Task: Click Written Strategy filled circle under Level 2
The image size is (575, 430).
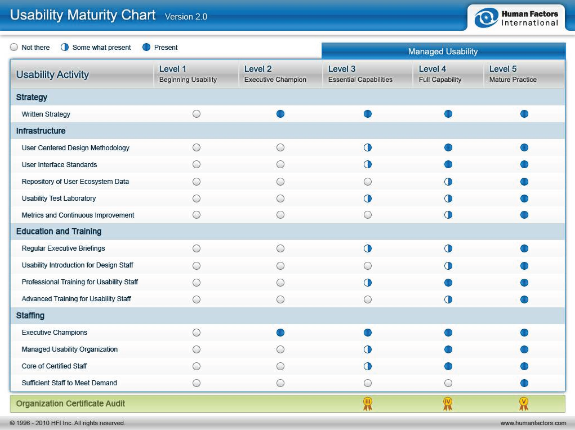Action: coord(280,114)
